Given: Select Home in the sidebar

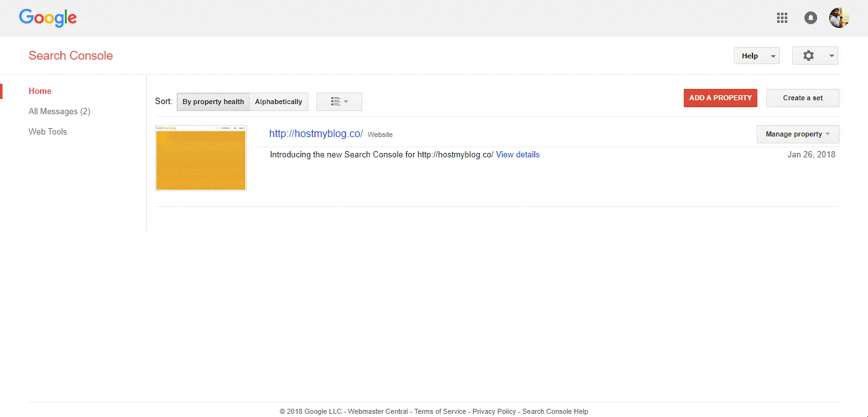Looking at the screenshot, I should point(40,91).
